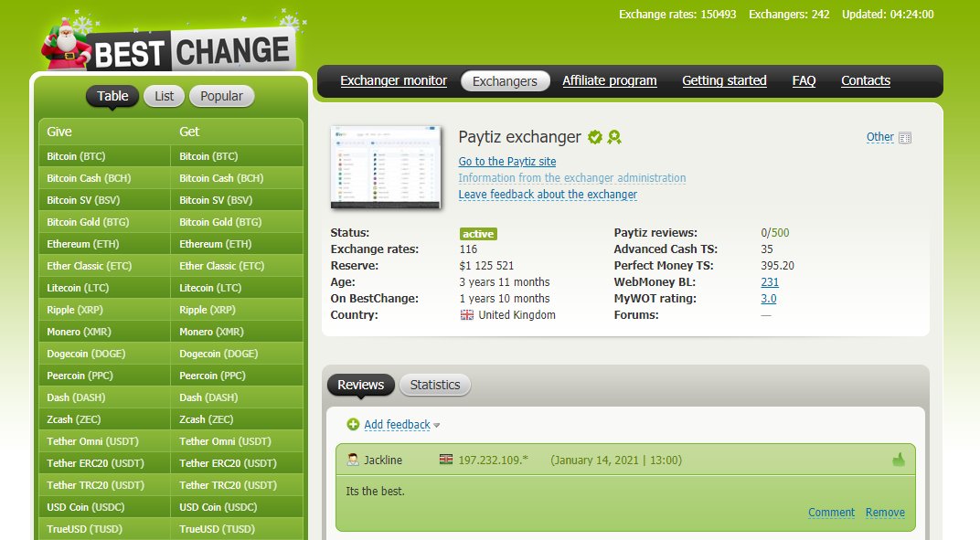Switch to the Table view tab

(x=112, y=96)
